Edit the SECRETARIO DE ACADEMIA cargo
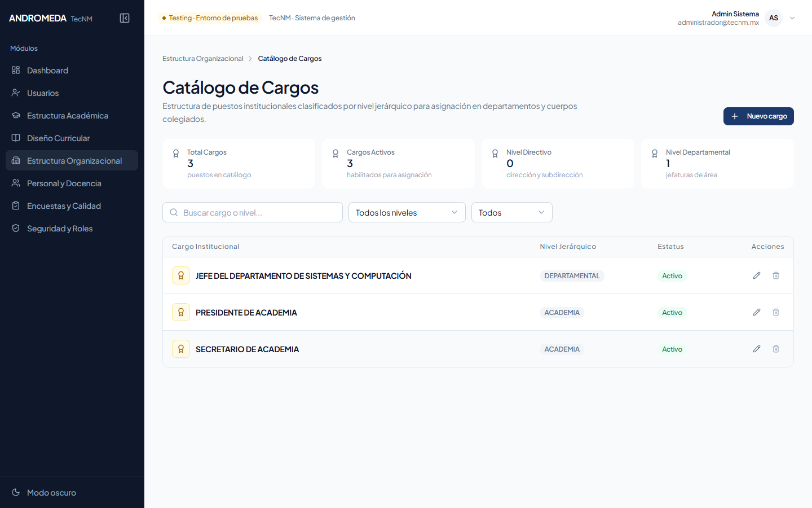The height and width of the screenshot is (508, 812). pyautogui.click(x=757, y=349)
